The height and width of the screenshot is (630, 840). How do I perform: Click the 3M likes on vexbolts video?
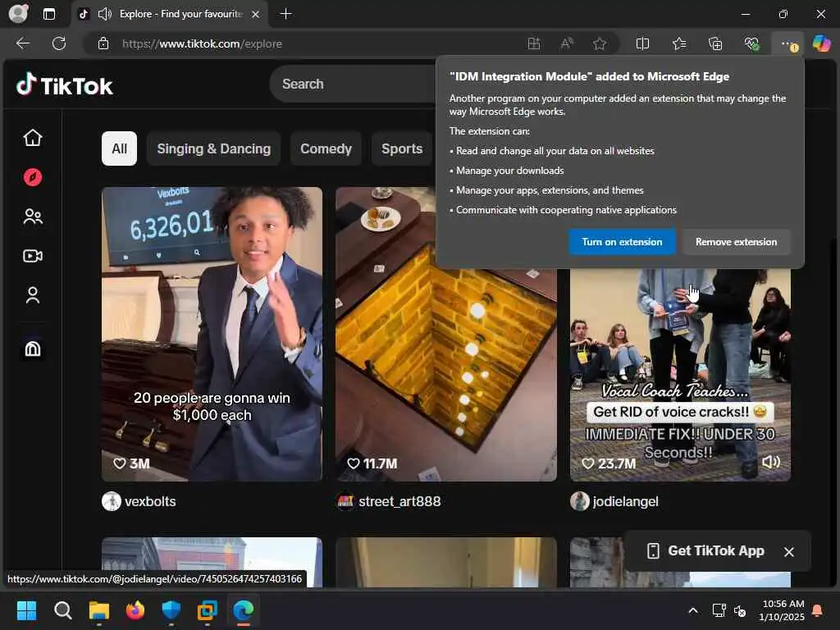click(x=132, y=463)
